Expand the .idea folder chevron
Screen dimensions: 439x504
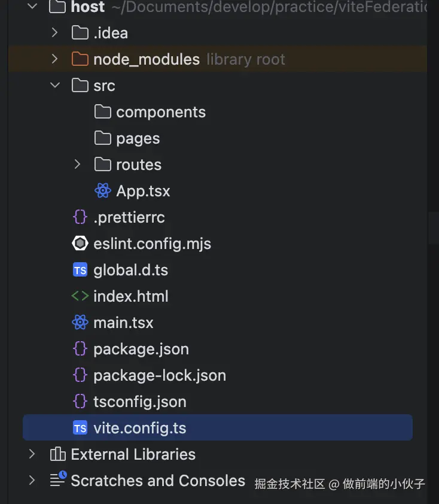pos(54,33)
